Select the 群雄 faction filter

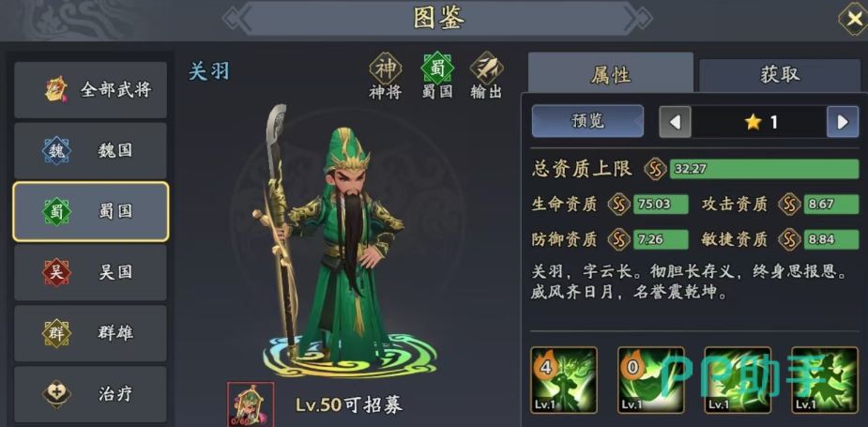pyautogui.click(x=91, y=333)
